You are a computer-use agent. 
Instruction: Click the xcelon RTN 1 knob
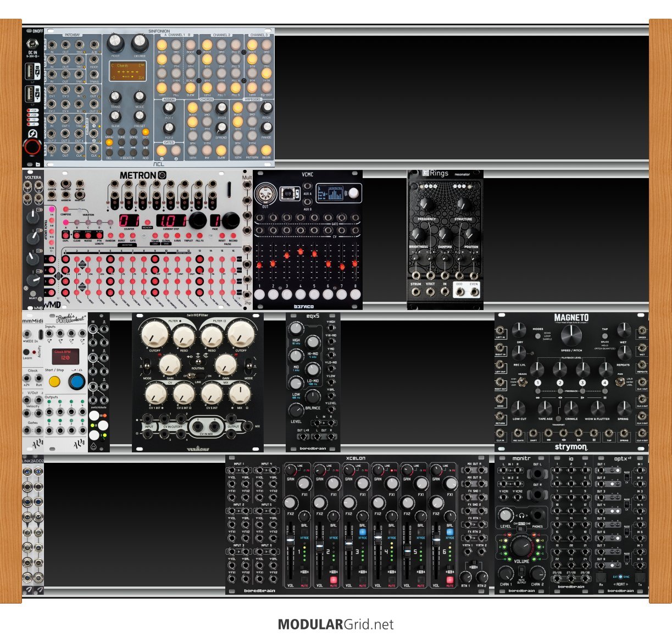click(x=465, y=577)
